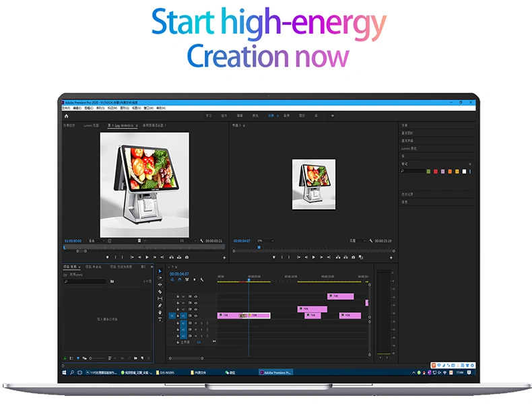Click Insert button in Source monitor
Screen dimensions: 532x406
(x=171, y=257)
